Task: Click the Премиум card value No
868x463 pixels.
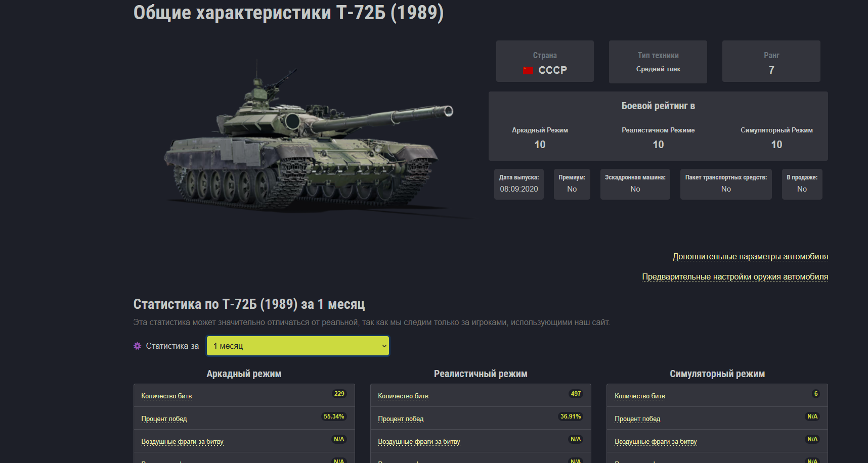Action: tap(572, 189)
